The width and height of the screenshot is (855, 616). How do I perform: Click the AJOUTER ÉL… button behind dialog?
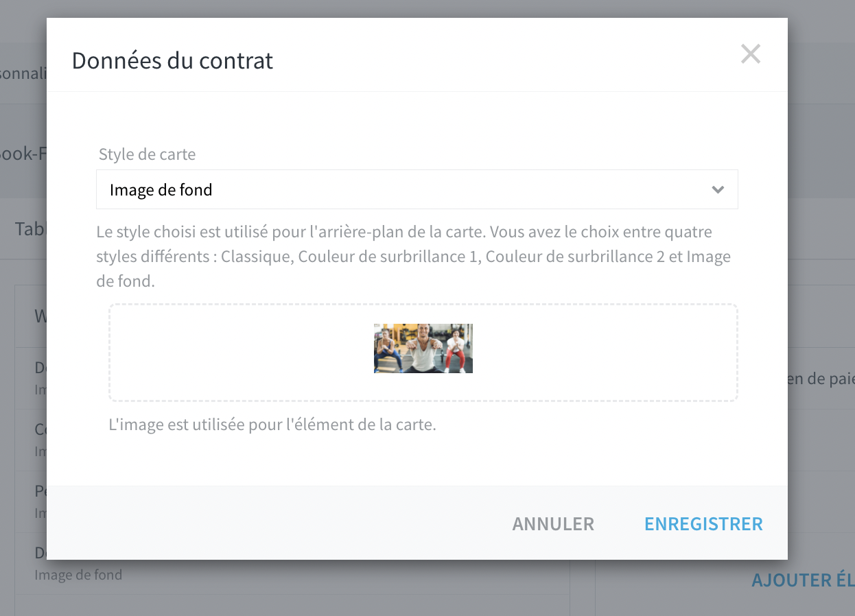[803, 580]
